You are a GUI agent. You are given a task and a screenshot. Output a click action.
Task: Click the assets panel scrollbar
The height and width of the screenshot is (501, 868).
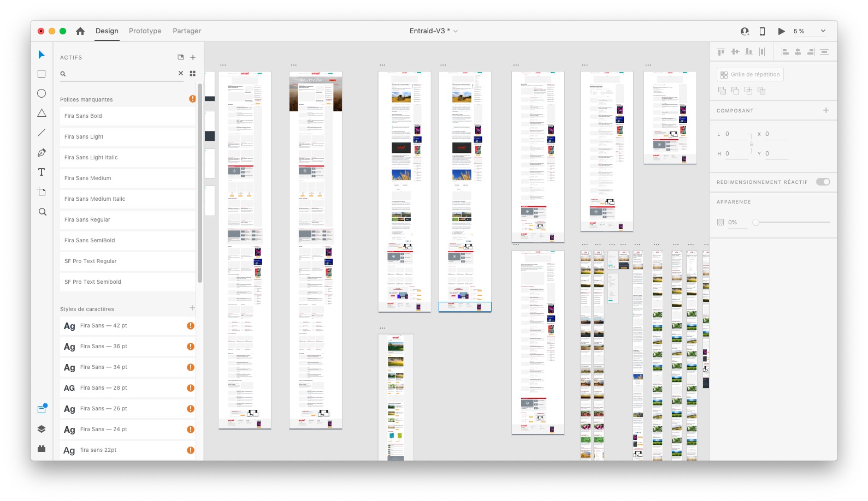pos(200,183)
